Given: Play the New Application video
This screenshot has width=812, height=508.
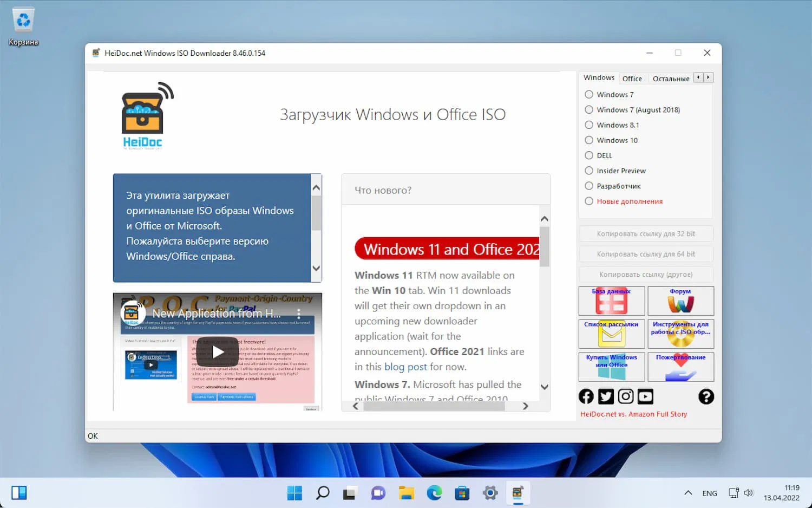Looking at the screenshot, I should click(217, 351).
